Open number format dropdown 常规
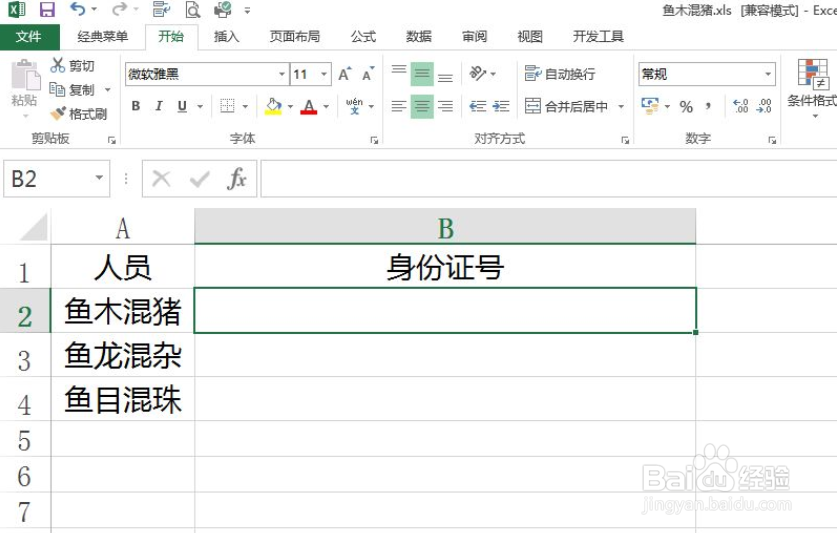Screen dimensions: 837x533 pos(768,74)
